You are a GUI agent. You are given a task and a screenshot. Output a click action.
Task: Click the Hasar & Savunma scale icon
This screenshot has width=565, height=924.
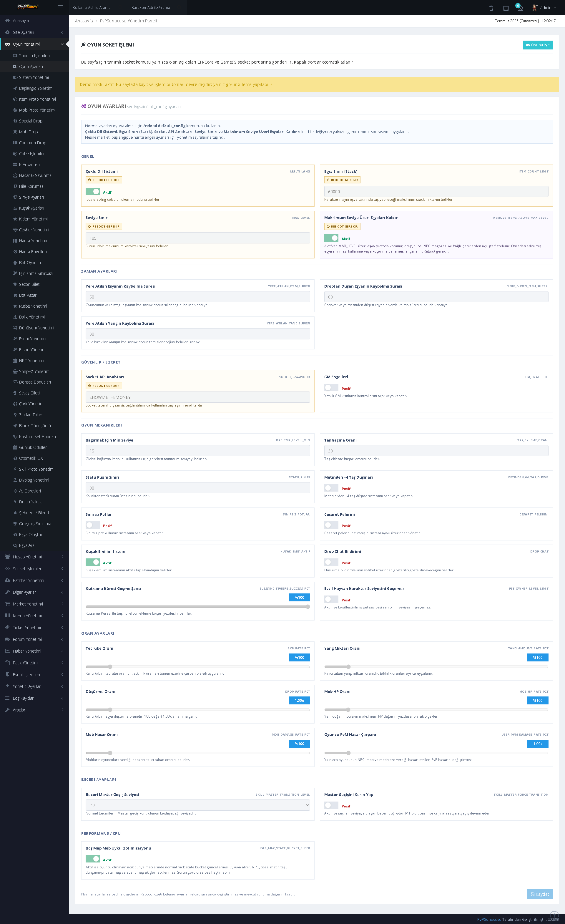click(15, 175)
